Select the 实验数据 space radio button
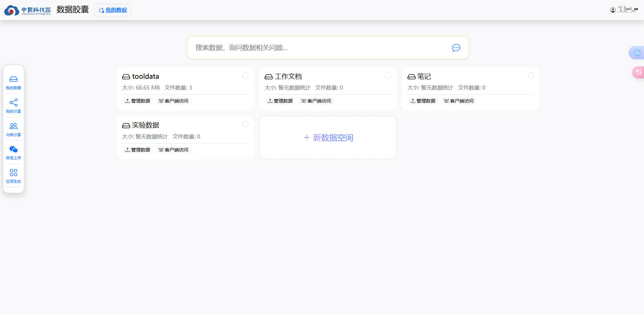The height and width of the screenshot is (315, 644). click(x=246, y=124)
